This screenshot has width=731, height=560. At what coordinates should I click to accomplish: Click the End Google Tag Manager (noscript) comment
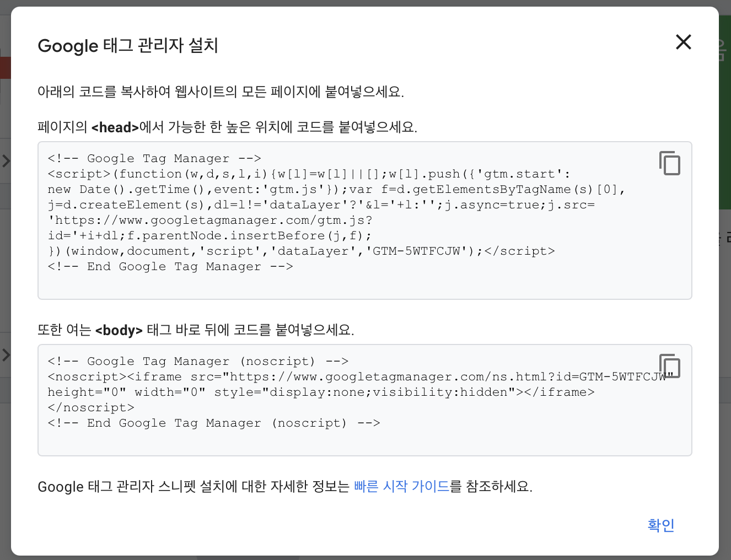[x=214, y=423]
